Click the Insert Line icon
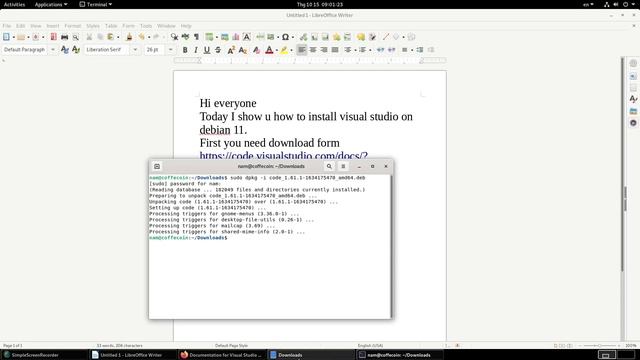 pos(385,37)
